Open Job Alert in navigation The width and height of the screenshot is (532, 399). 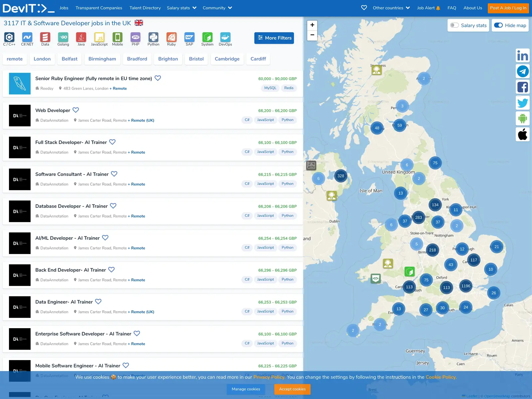coord(429,8)
